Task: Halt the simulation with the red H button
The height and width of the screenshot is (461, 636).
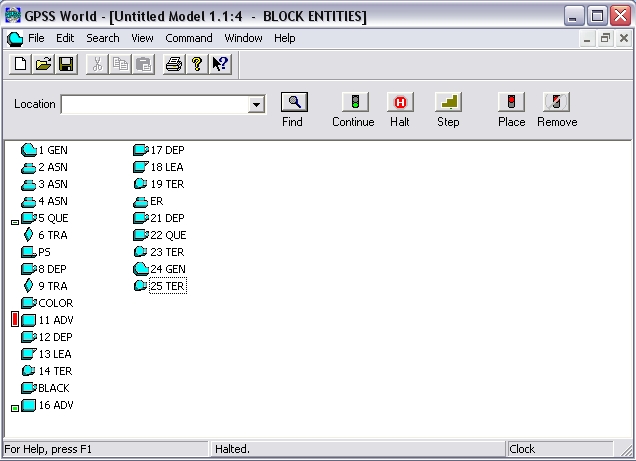Action: [400, 102]
